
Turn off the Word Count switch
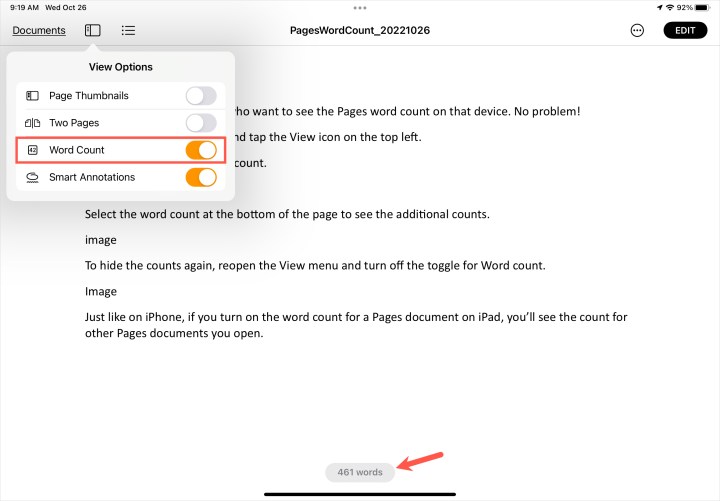(201, 150)
